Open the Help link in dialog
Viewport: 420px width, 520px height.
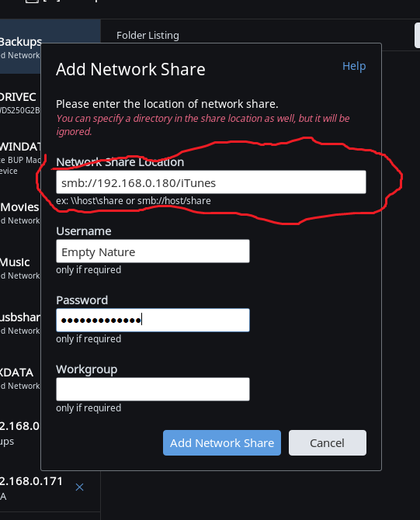(x=354, y=66)
